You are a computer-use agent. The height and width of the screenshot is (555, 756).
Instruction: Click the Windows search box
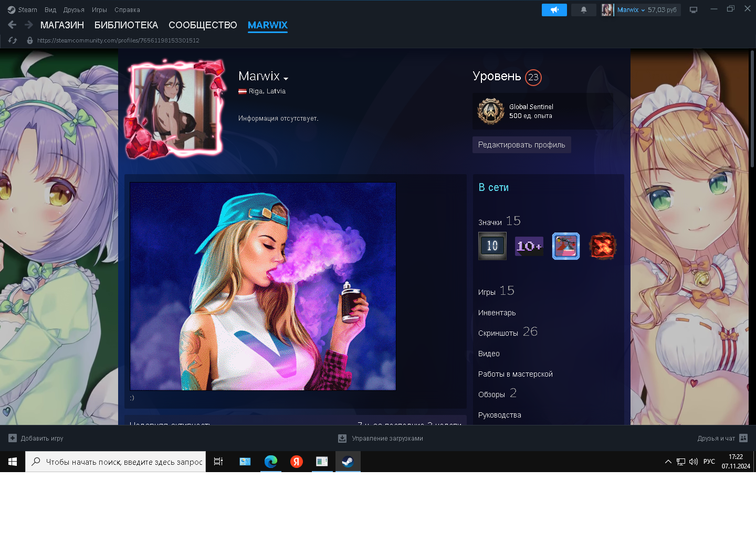(115, 462)
